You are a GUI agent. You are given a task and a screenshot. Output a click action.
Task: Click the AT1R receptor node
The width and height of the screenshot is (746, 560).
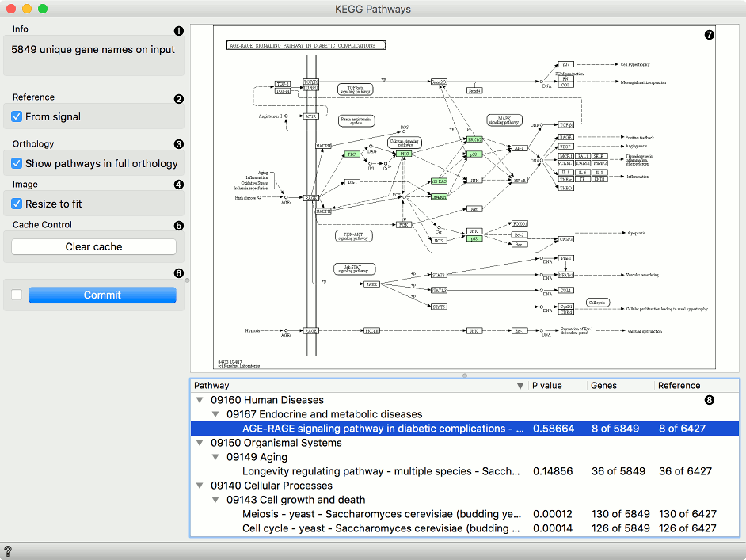coord(310,116)
